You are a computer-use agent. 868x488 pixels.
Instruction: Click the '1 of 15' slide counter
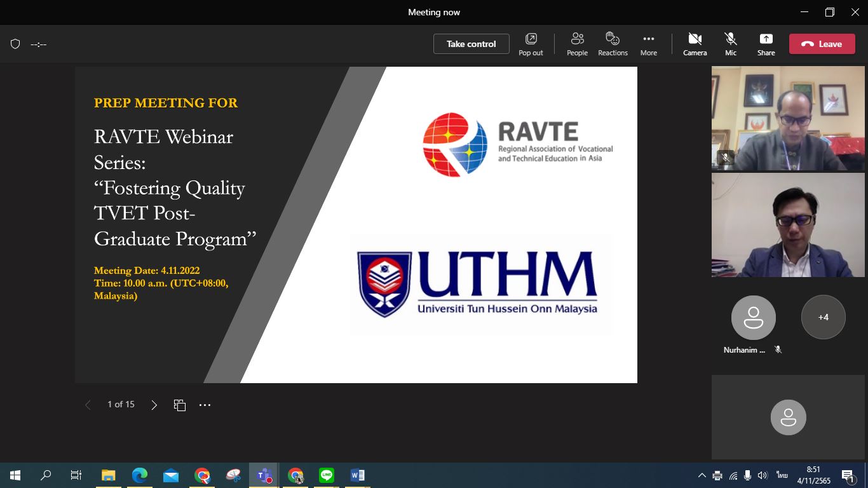(121, 404)
